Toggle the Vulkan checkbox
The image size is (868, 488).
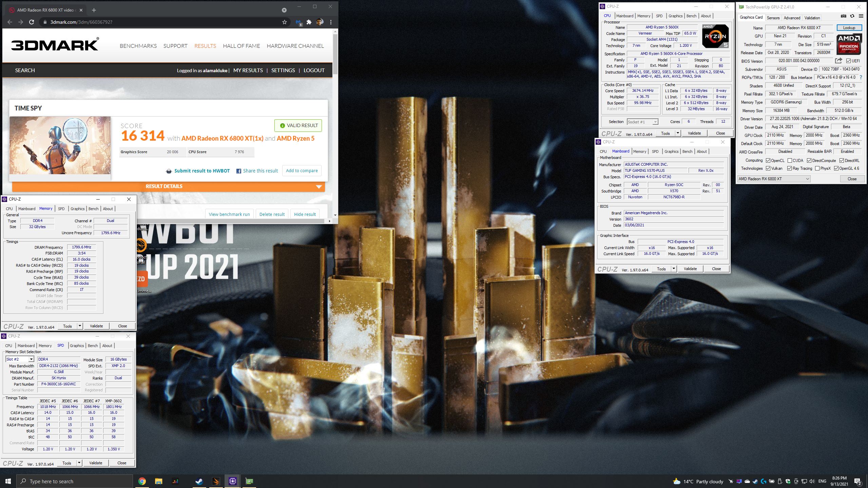click(x=768, y=168)
